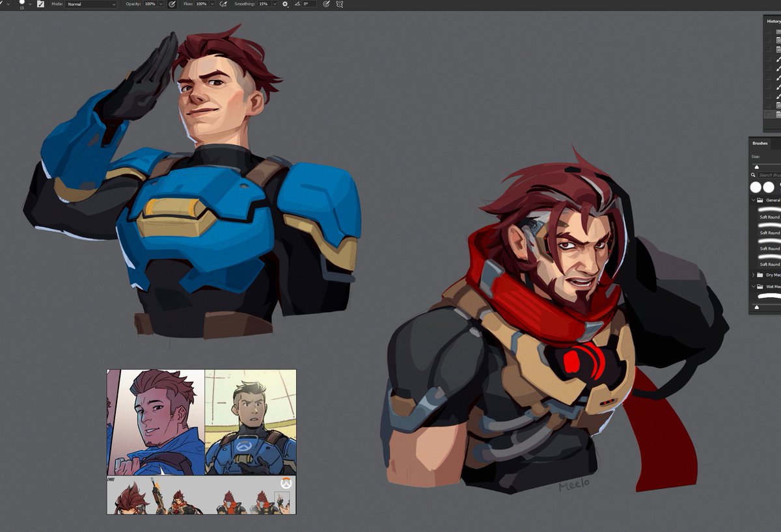
Task: Click the Flow 100% value field
Action: (x=201, y=4)
